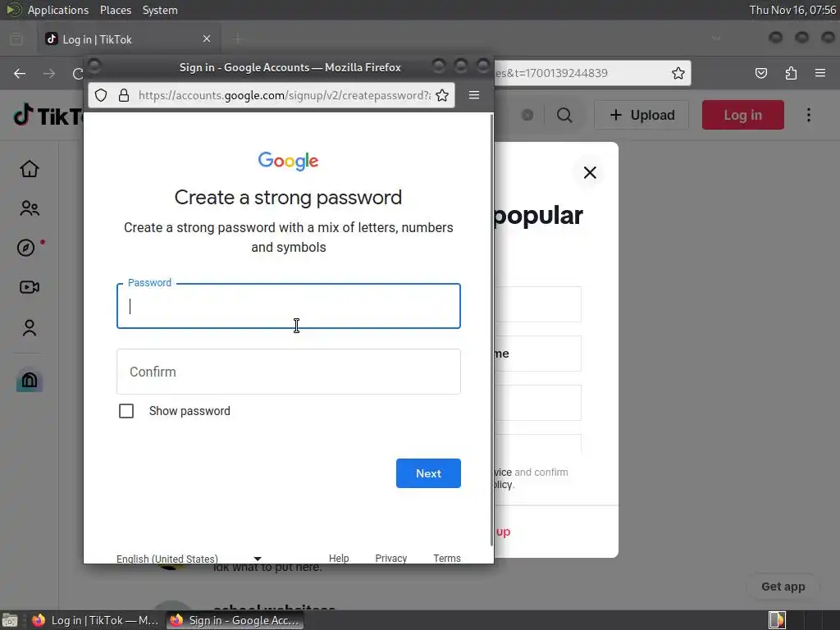Open the Firefox extensions puzzle icon
840x630 pixels.
[x=791, y=73]
